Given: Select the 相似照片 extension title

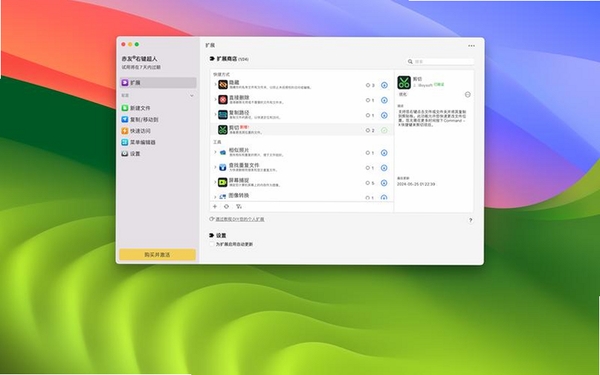Looking at the screenshot, I should (239, 150).
